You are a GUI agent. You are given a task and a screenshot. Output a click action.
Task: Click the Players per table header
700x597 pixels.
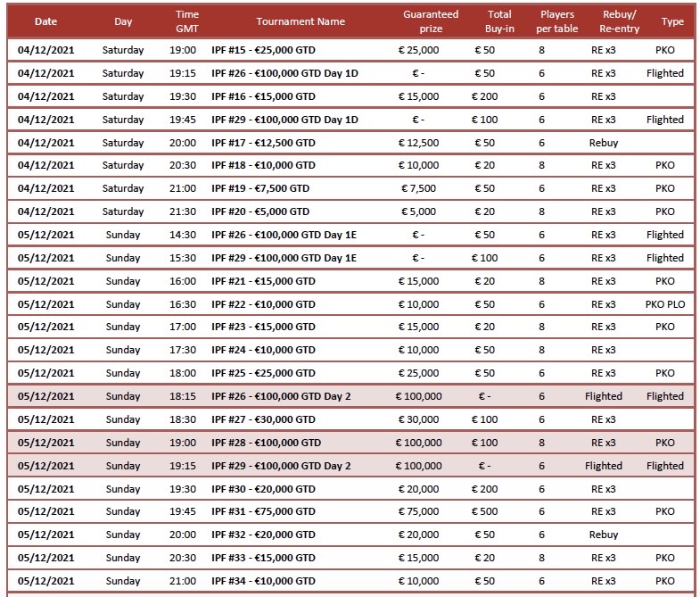click(x=557, y=21)
